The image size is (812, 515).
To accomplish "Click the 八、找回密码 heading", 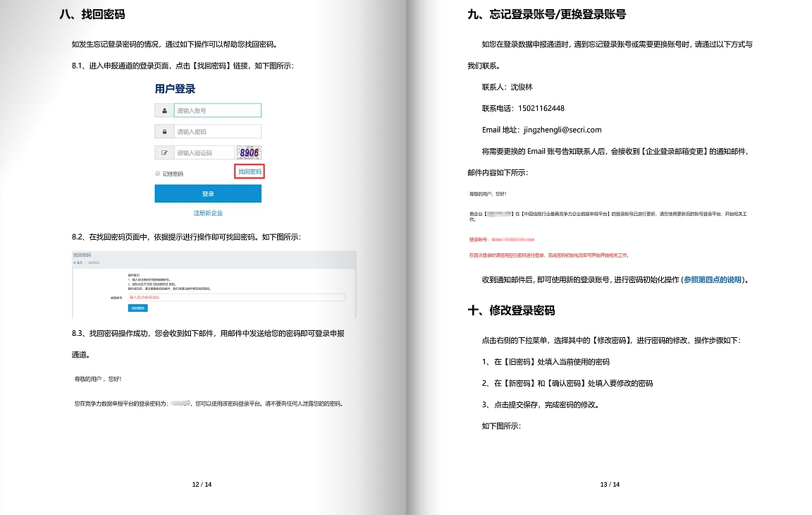I will (92, 15).
